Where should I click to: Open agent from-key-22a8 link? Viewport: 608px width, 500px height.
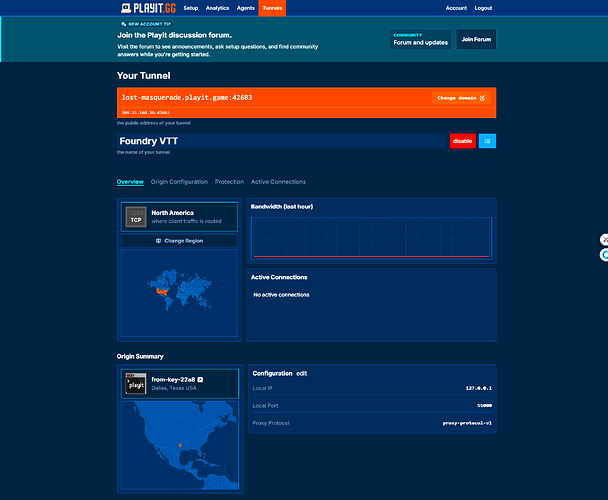(x=173, y=379)
